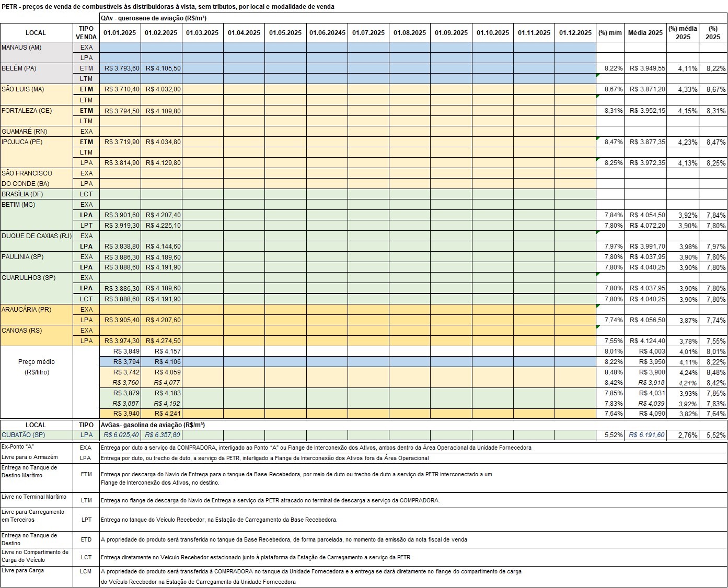Click the 'Livre no Terminal Marítimo' legend label

[x=33, y=497]
